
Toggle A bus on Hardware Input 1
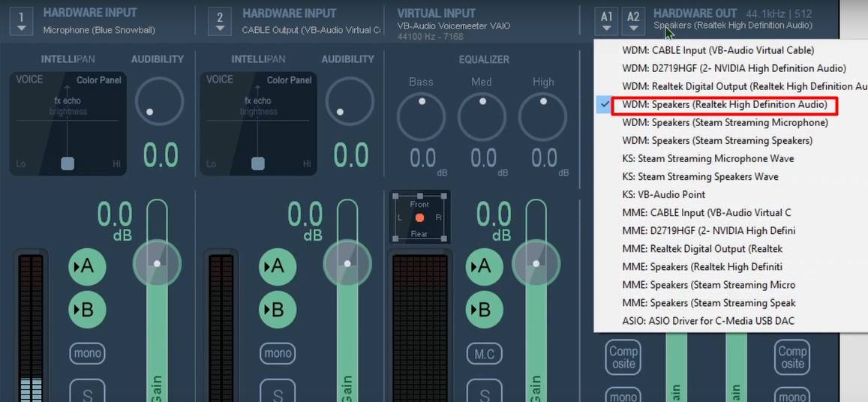pyautogui.click(x=88, y=267)
